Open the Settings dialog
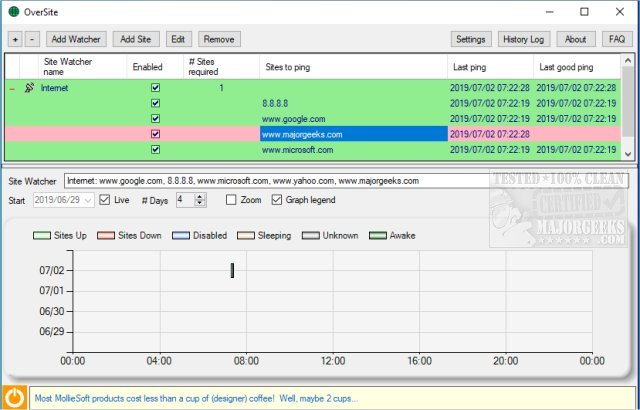Screen dimensions: 640x410 point(471,40)
